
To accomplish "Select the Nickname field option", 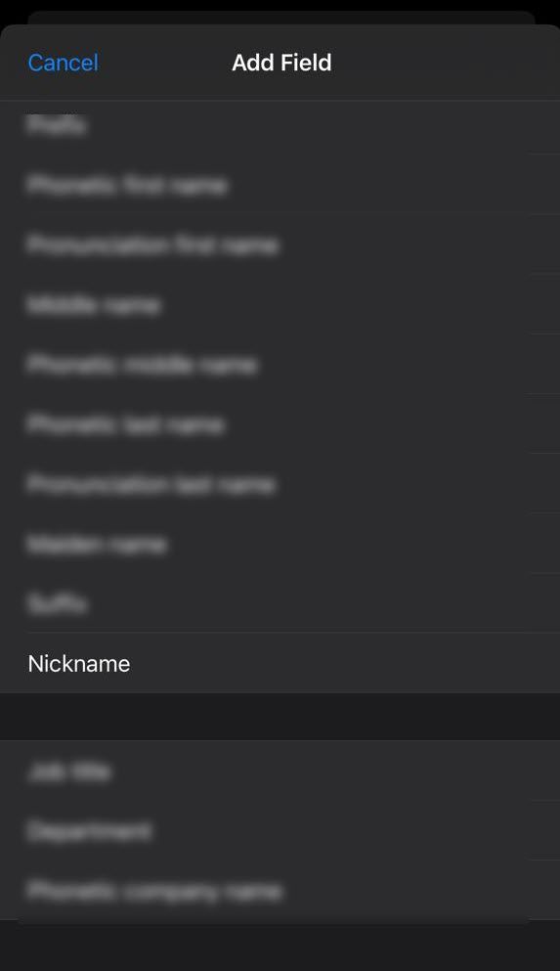I will (x=280, y=663).
